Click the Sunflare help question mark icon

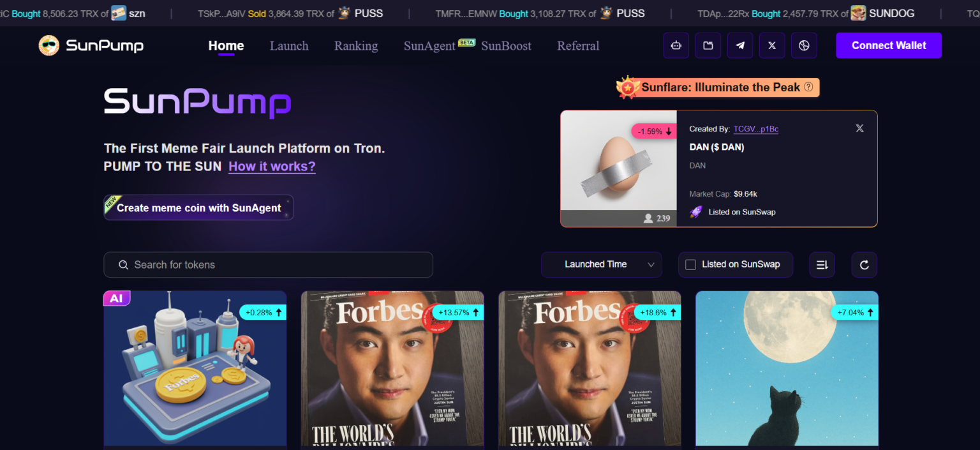(x=808, y=87)
